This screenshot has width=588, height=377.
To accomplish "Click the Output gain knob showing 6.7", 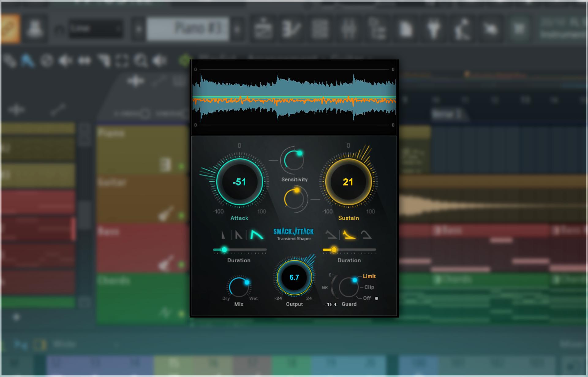I will [294, 277].
